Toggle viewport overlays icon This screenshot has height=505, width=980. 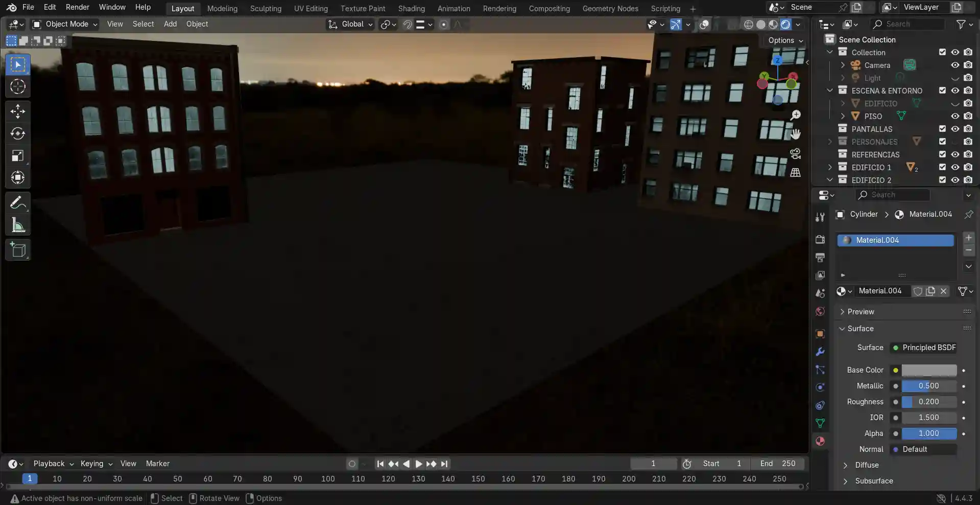point(704,24)
